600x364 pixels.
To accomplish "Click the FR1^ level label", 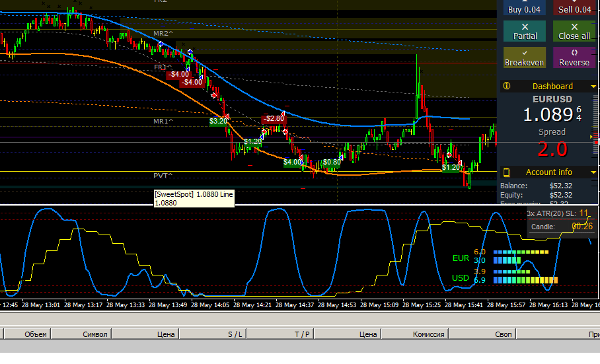I will [163, 67].
